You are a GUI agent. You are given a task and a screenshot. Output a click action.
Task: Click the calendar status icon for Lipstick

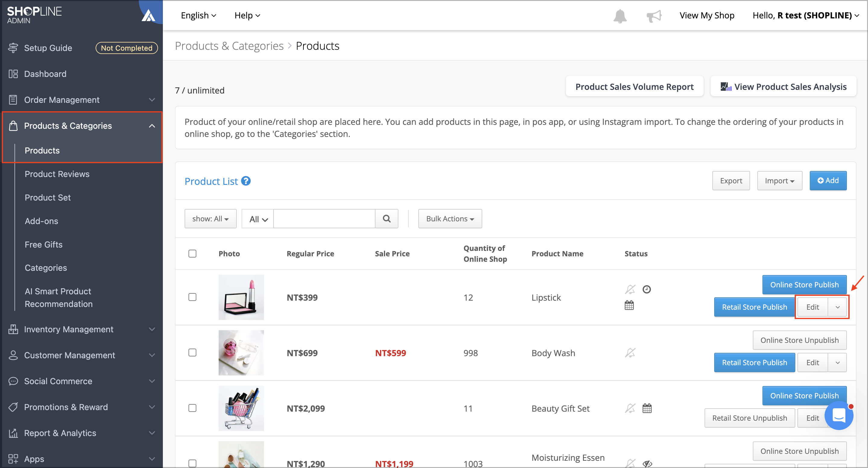click(x=629, y=305)
